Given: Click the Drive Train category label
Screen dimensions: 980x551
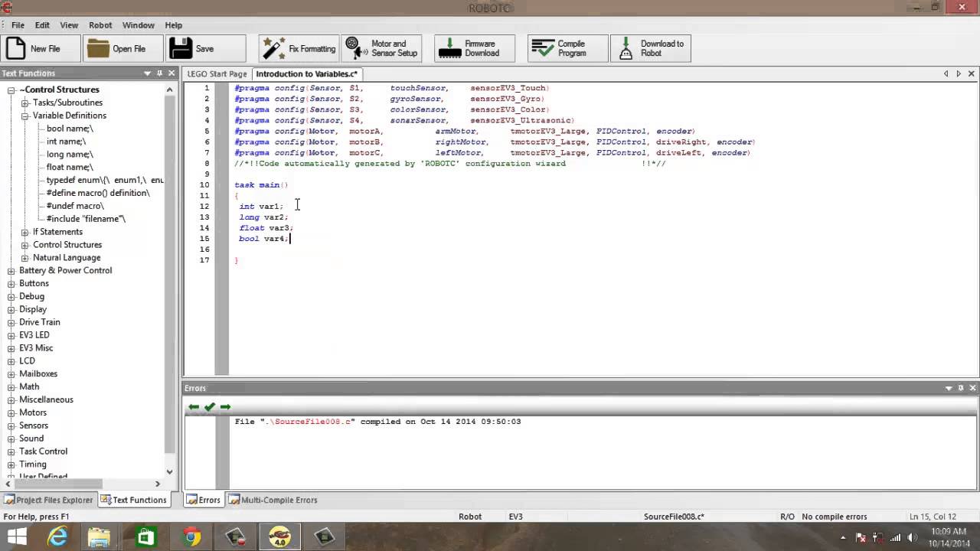Looking at the screenshot, I should click(x=40, y=322).
